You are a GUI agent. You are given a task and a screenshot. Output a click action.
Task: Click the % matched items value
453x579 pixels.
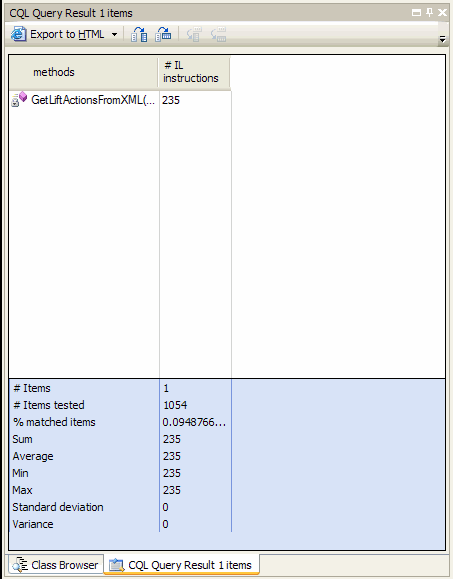click(194, 422)
